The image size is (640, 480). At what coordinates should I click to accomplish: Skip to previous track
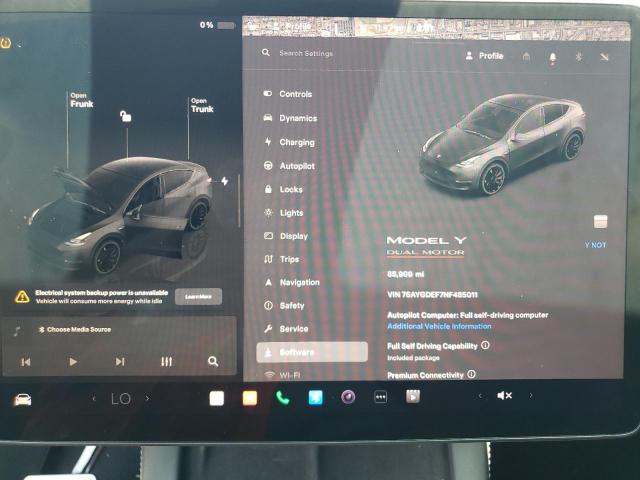[26, 362]
